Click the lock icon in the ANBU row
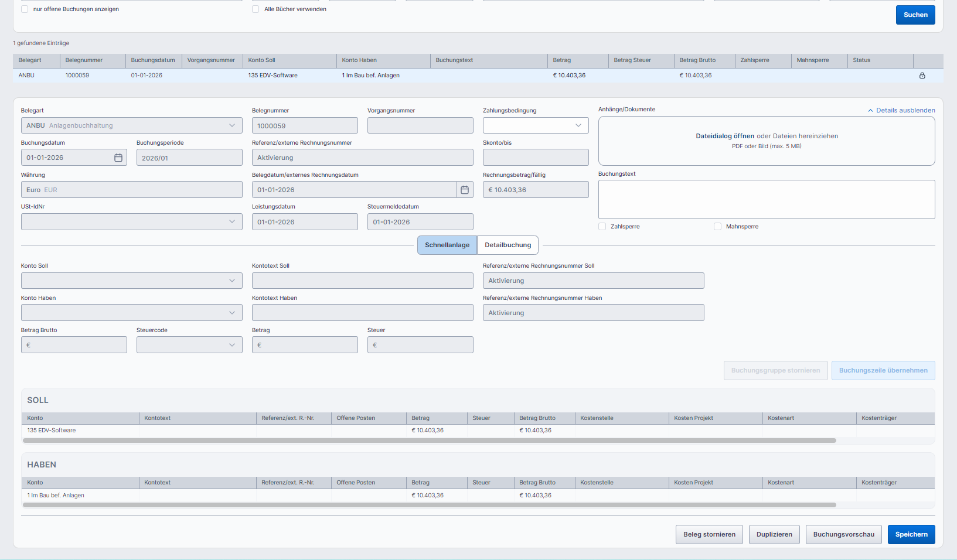The image size is (957, 560). pyautogui.click(x=922, y=76)
